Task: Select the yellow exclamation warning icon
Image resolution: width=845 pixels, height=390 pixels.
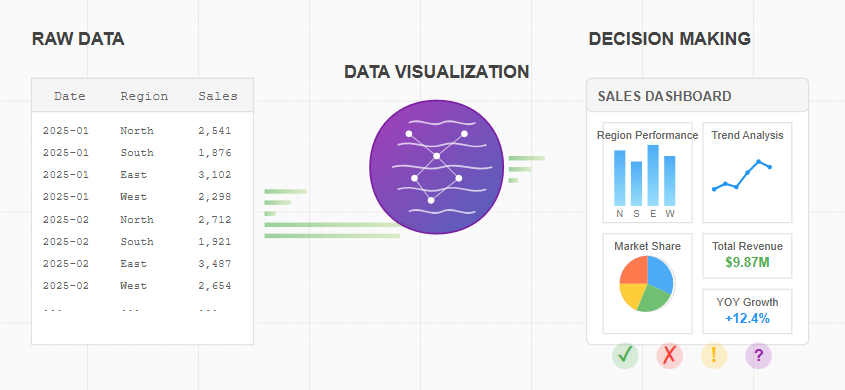Action: pos(714,356)
